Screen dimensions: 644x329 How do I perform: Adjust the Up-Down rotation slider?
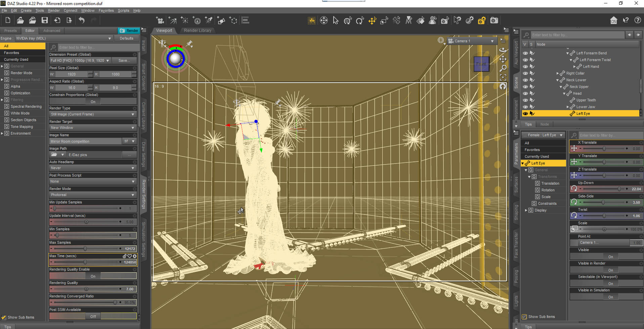pos(619,189)
